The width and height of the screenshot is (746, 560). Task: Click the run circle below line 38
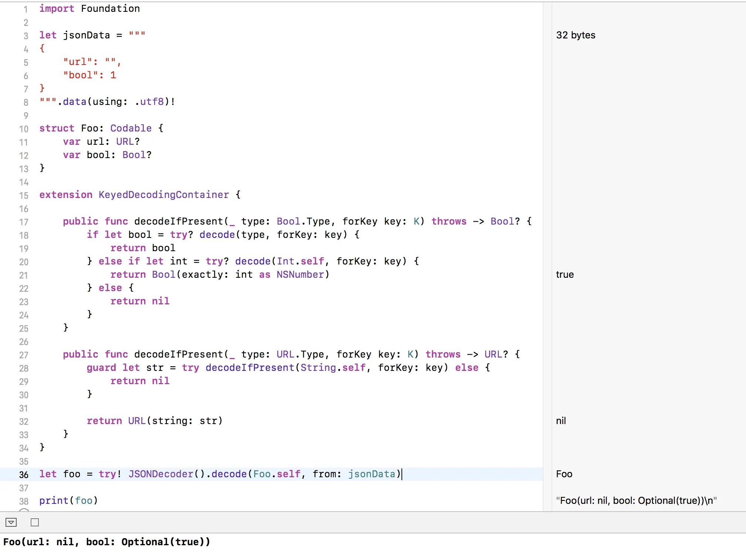click(24, 511)
